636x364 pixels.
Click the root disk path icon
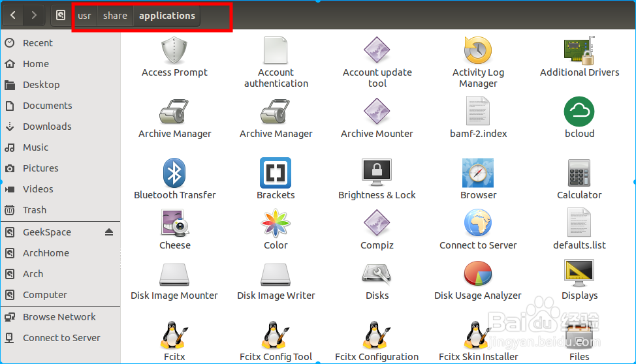click(61, 16)
